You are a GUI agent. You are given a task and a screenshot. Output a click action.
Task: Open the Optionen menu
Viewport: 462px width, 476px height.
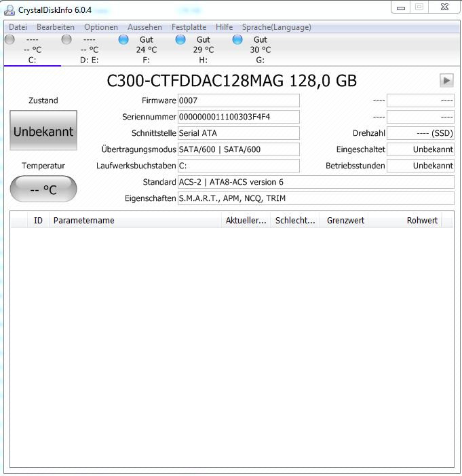coord(101,27)
